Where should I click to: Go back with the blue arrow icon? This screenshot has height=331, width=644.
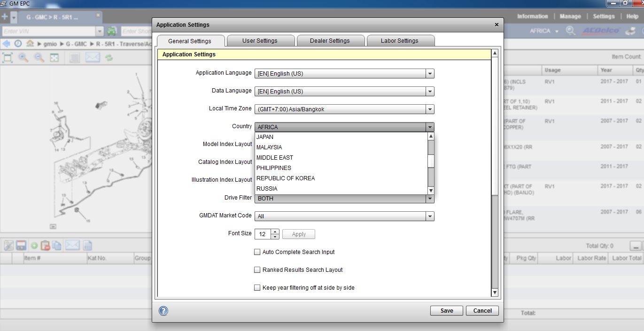pos(7,44)
